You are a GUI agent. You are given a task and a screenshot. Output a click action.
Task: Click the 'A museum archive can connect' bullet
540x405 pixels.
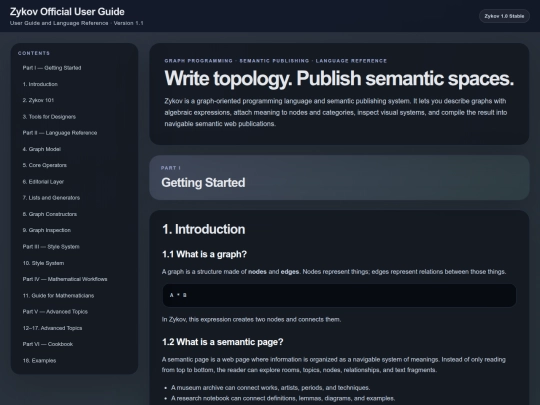[x=270, y=388]
